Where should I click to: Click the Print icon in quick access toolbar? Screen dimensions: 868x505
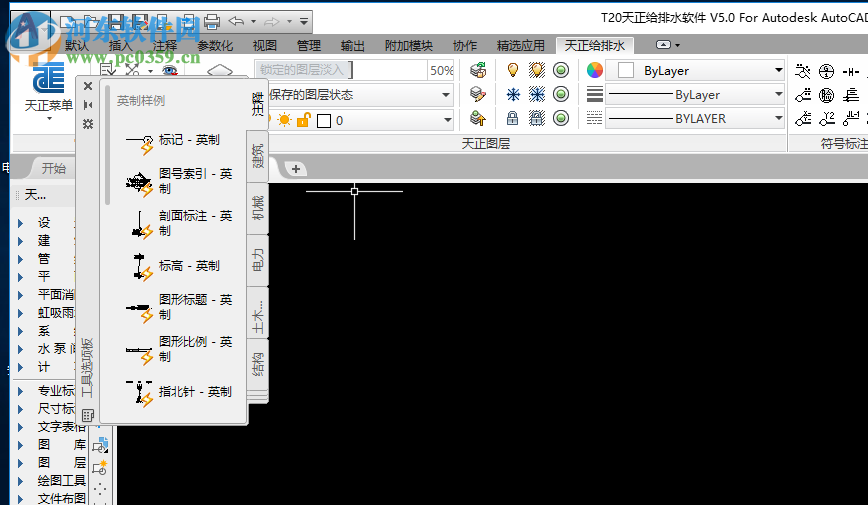211,22
